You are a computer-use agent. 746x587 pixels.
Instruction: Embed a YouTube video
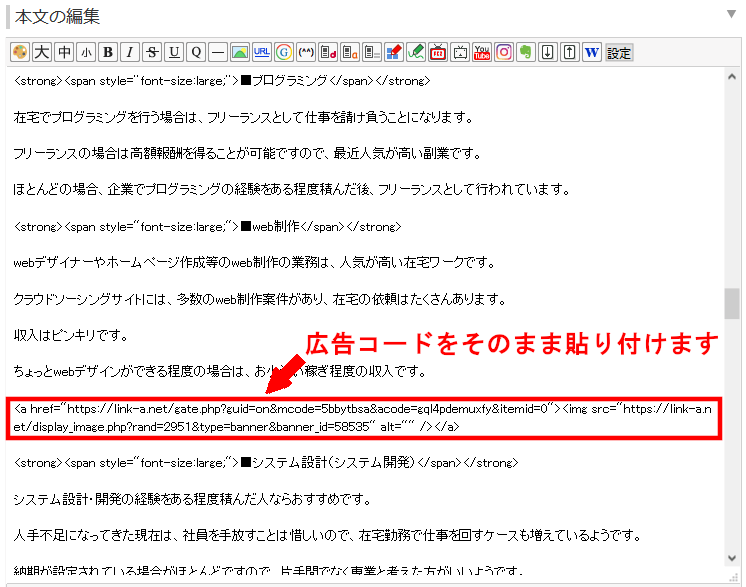click(x=482, y=52)
